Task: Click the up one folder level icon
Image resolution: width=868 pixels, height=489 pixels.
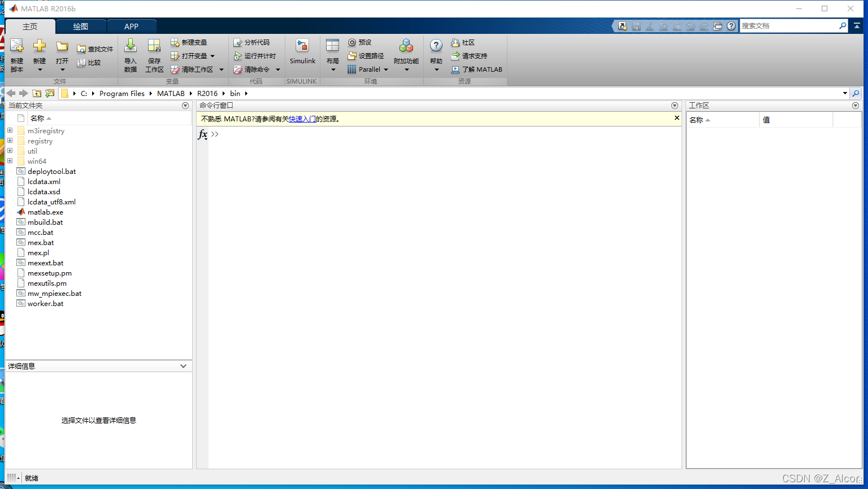Action: tap(37, 93)
